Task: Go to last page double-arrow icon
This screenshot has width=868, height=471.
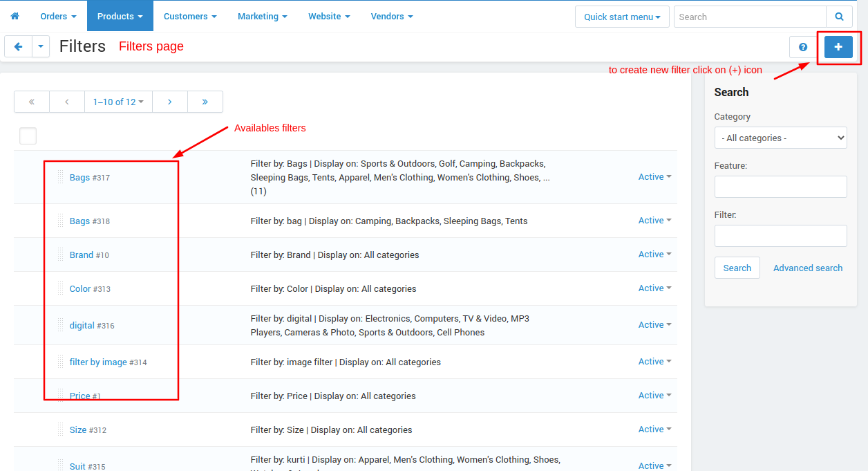Action: point(205,102)
